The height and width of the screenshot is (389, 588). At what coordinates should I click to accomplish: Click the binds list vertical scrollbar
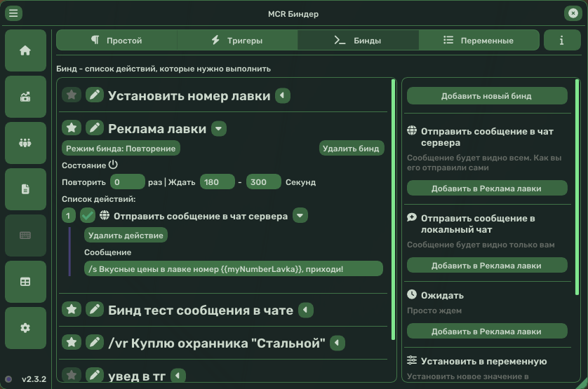[393, 210]
